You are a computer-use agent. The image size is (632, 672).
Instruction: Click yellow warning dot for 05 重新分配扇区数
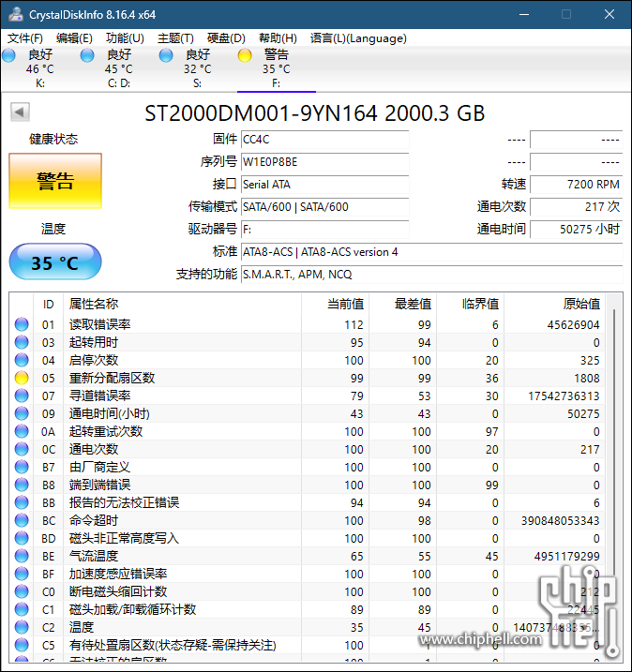(x=22, y=378)
